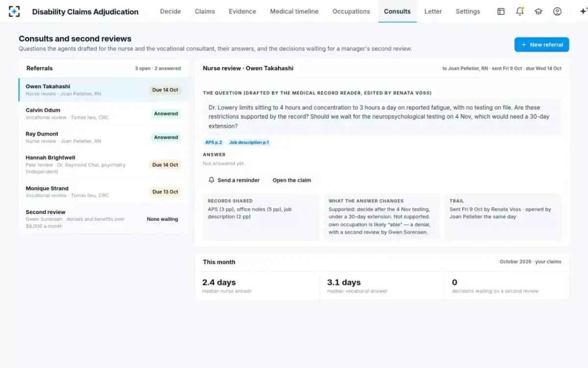Click the Answered badge on Calvin Odum

point(166,114)
